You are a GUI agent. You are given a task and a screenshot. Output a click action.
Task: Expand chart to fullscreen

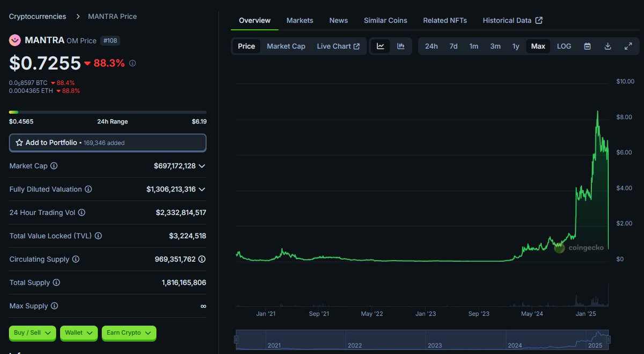tap(628, 46)
